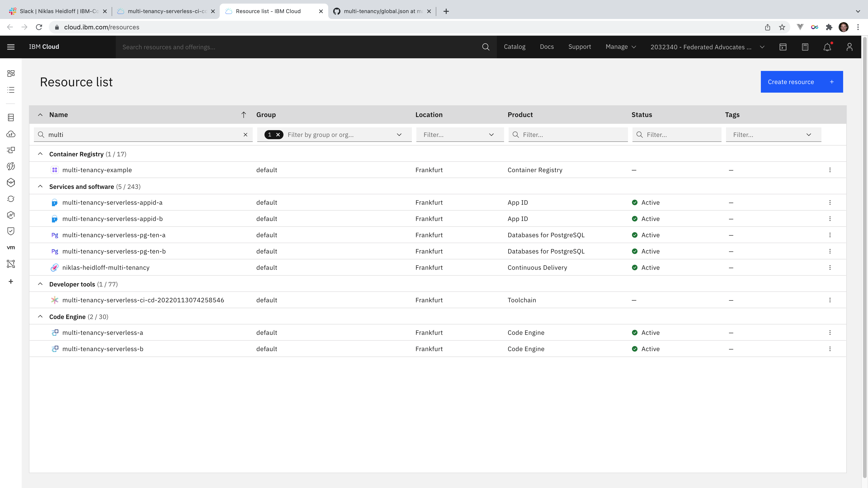868x488 pixels.
Task: Collapse the Services and software section
Action: 40,187
